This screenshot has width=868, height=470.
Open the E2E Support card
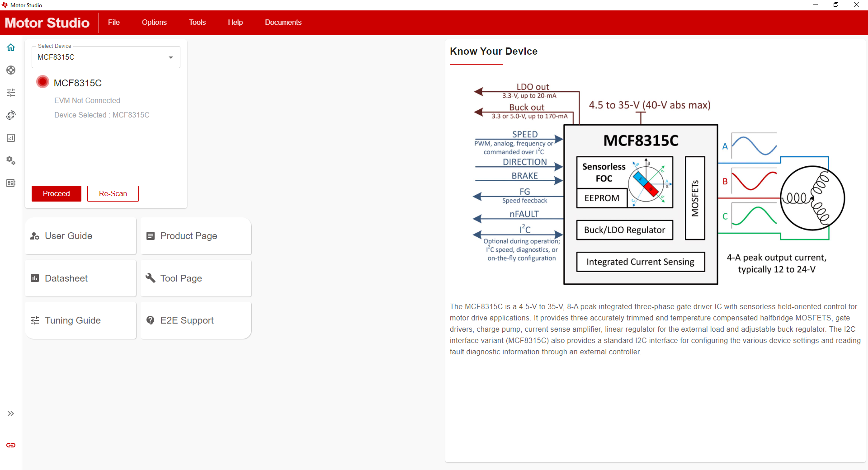(x=196, y=320)
